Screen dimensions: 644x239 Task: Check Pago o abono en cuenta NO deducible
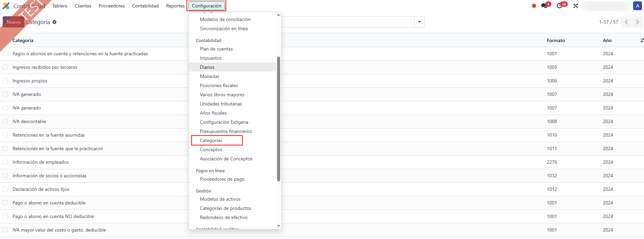[5, 216]
